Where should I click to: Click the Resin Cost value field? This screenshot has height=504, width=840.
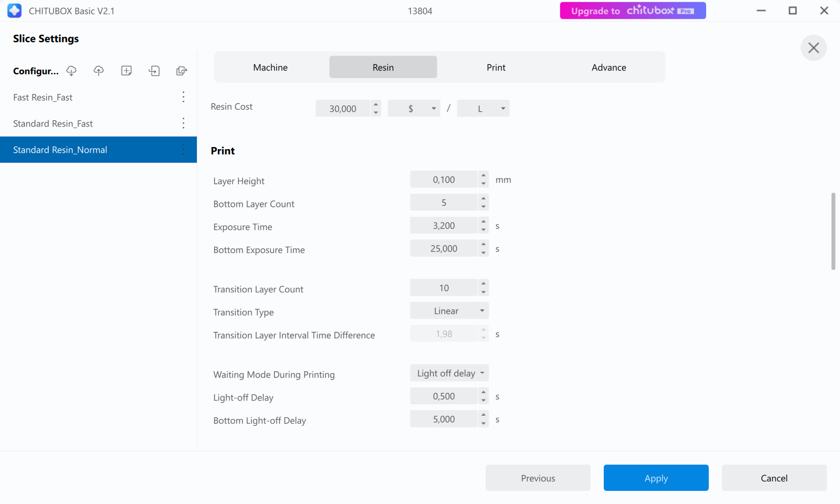(x=343, y=109)
